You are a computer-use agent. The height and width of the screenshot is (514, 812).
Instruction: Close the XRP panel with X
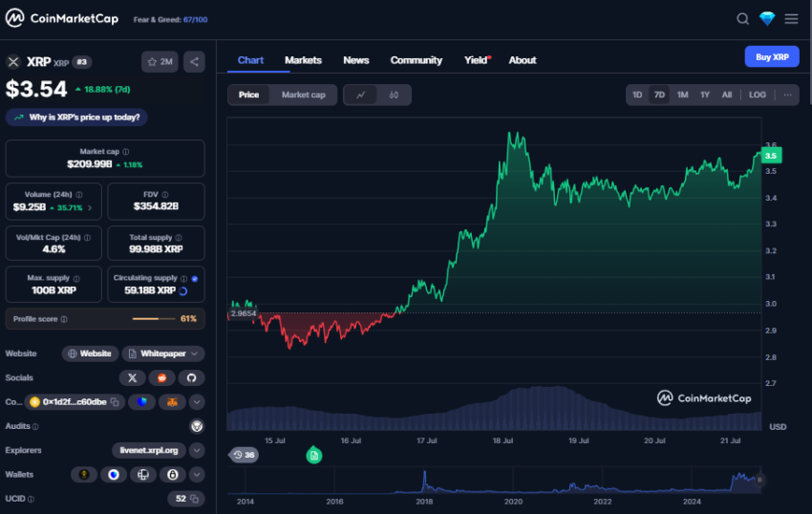point(13,62)
